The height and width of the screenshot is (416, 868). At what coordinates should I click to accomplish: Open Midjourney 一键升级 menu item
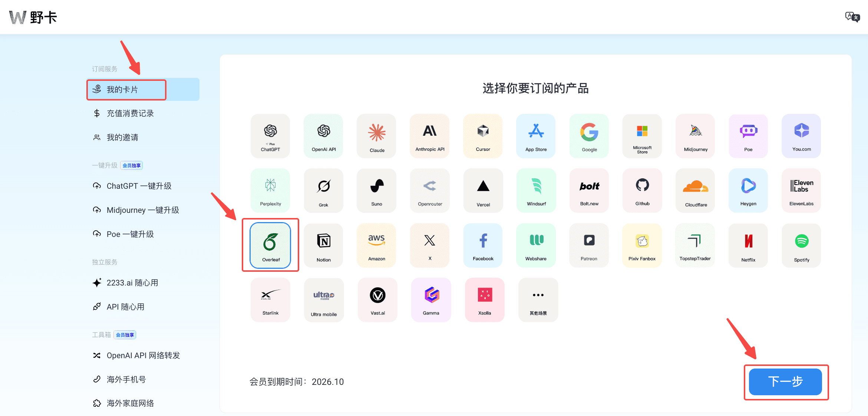coord(143,210)
